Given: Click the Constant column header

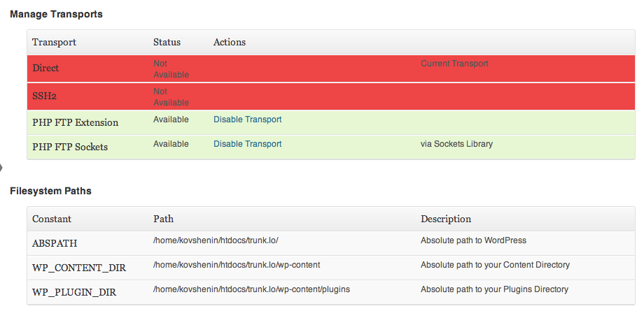Looking at the screenshot, I should click(x=52, y=219).
